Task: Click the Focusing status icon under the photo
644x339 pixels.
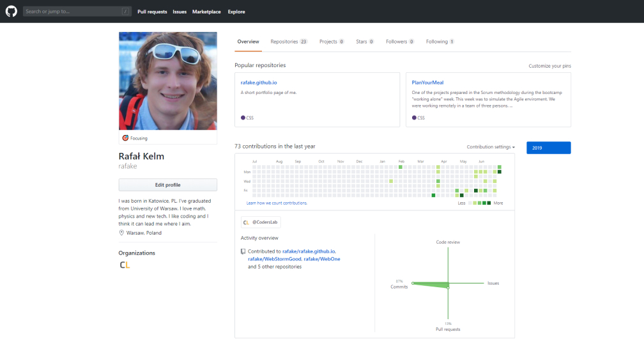Action: [x=126, y=138]
